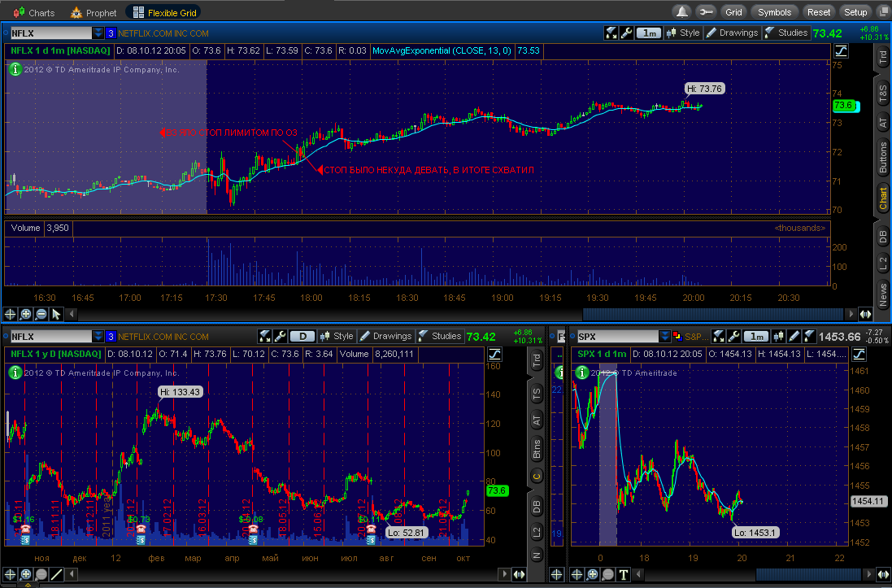Zoom in on the NFLX 1m chart
The image size is (892, 588).
pyautogui.click(x=25, y=314)
